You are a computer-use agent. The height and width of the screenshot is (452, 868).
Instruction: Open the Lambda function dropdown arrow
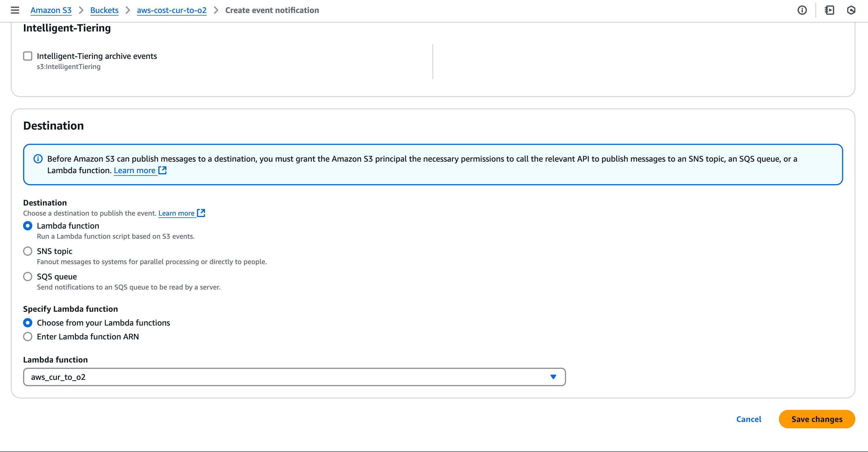coord(553,377)
